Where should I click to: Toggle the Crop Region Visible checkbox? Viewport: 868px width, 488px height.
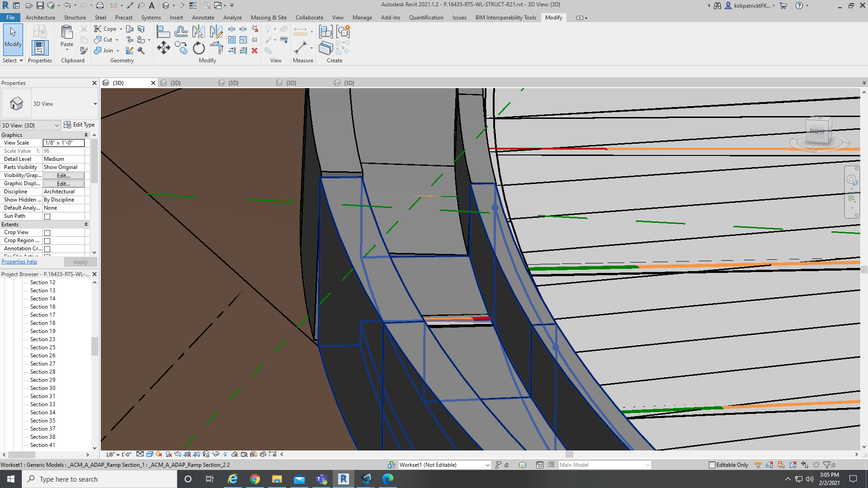[x=47, y=241]
